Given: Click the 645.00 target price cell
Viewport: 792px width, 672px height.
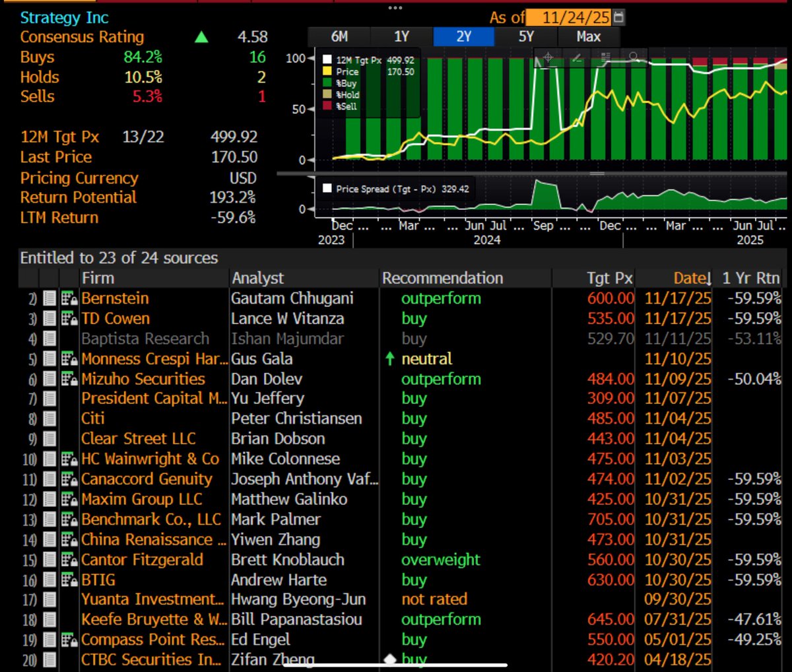Looking at the screenshot, I should coord(610,620).
